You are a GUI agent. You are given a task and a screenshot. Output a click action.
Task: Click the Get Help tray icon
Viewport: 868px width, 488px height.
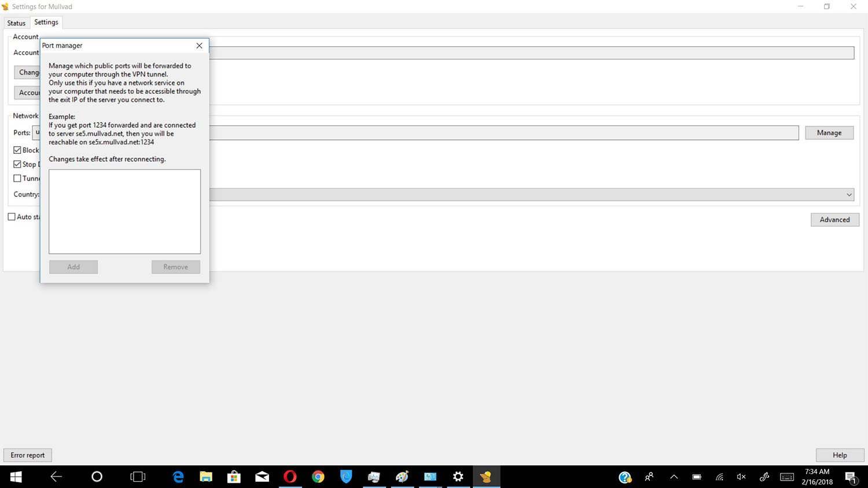[625, 477]
